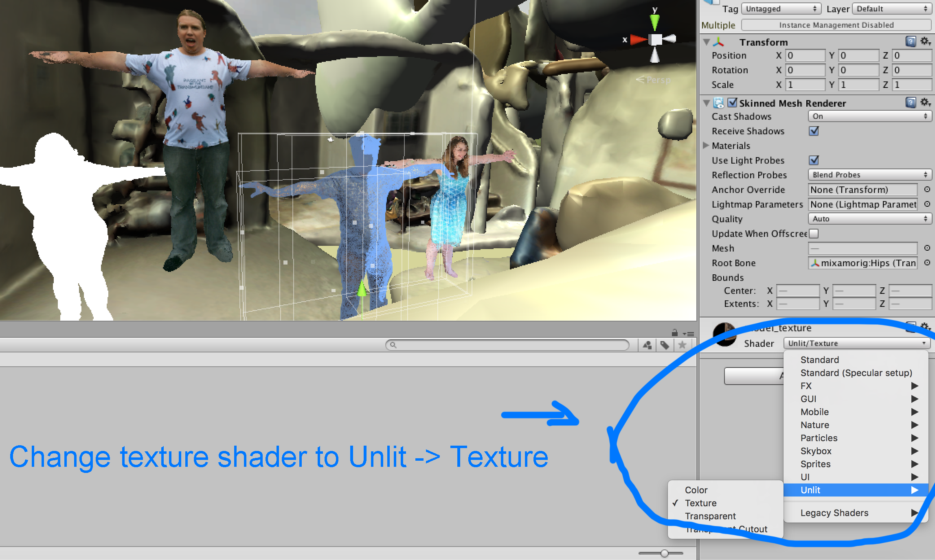The image size is (935, 560).
Task: Open the Layer dropdown showing Default
Action: coord(892,9)
